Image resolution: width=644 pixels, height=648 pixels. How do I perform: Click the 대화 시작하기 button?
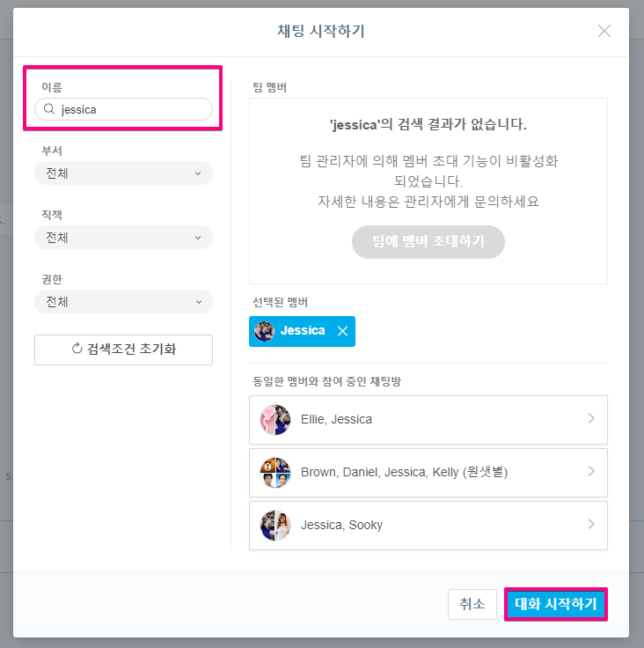coord(556,604)
